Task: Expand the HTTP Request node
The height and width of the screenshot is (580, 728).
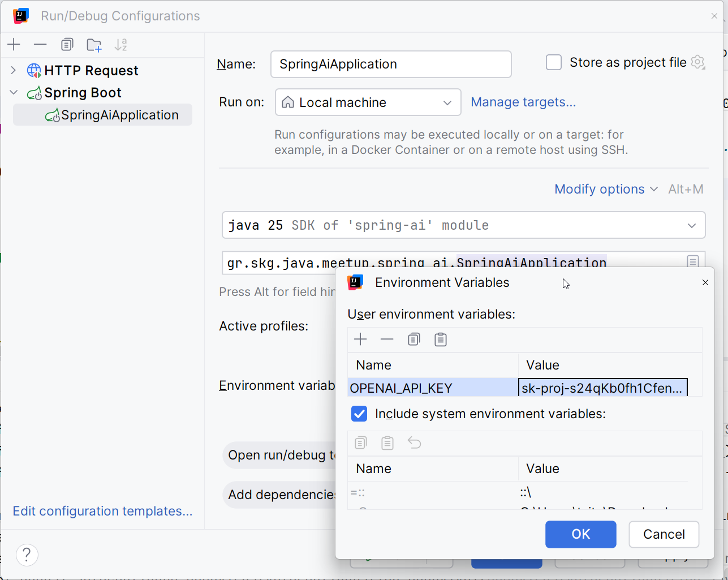Action: (x=14, y=70)
